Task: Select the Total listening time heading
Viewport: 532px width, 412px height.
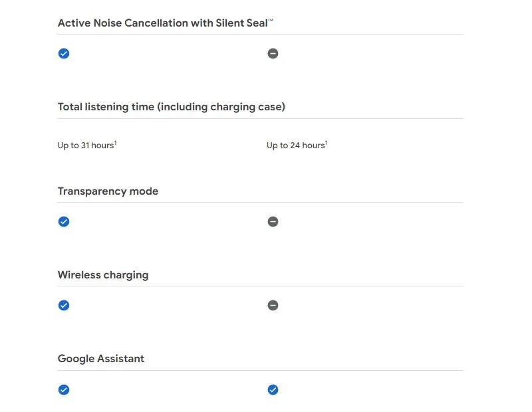Action: pos(171,107)
